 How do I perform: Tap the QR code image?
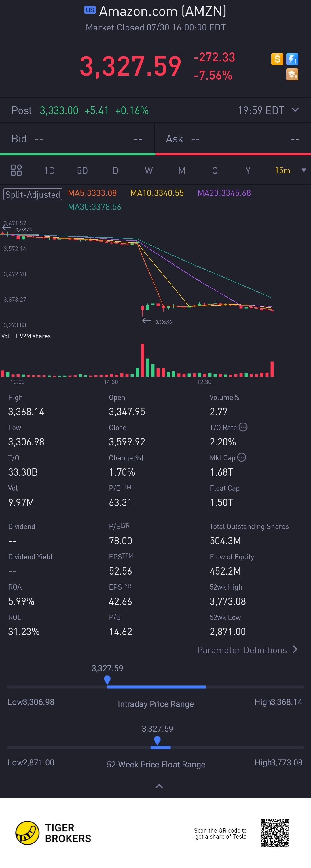[275, 833]
